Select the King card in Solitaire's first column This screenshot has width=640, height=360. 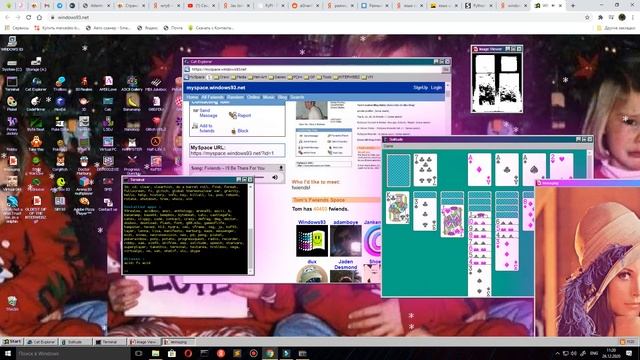(398, 208)
